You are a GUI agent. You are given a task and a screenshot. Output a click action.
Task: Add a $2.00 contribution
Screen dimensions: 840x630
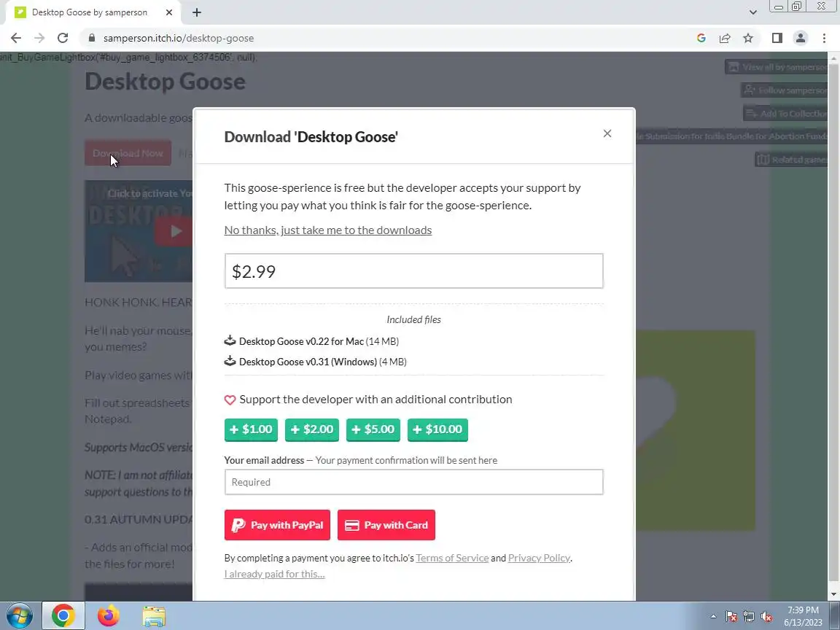click(x=312, y=429)
